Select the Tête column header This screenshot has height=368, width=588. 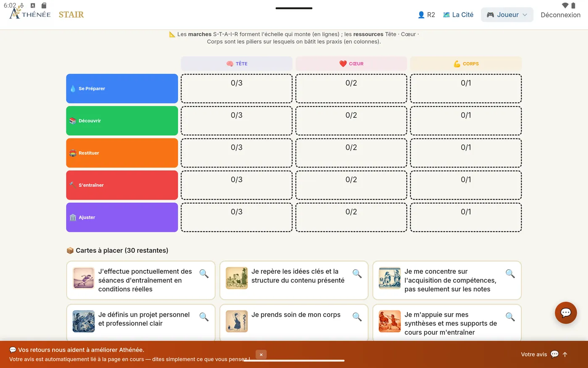coord(237,64)
